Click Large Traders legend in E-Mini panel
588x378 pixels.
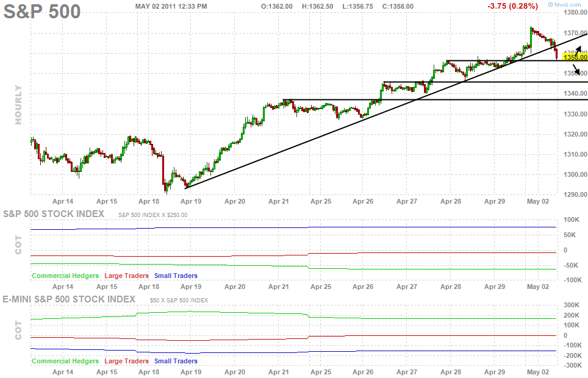coord(126,361)
